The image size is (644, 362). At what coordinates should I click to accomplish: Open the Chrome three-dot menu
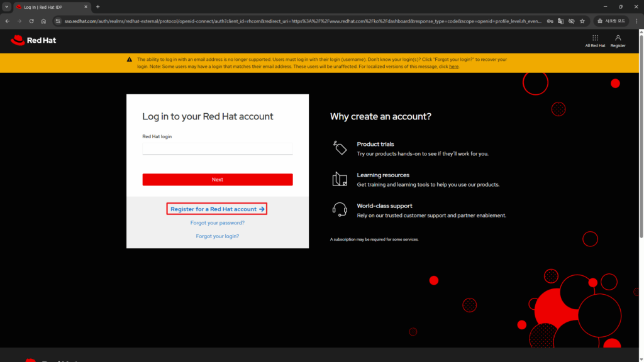click(636, 21)
